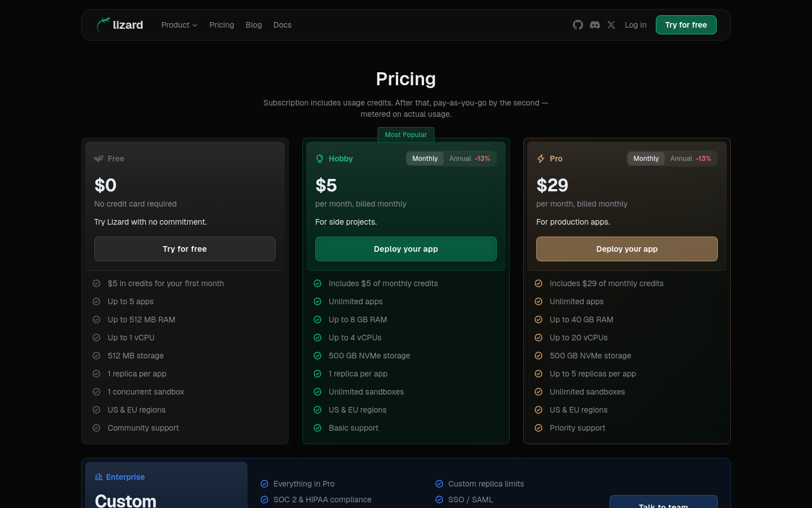Click check icon beside 'Up to 4 vCPUs'
This screenshot has height=508, width=812.
click(317, 338)
